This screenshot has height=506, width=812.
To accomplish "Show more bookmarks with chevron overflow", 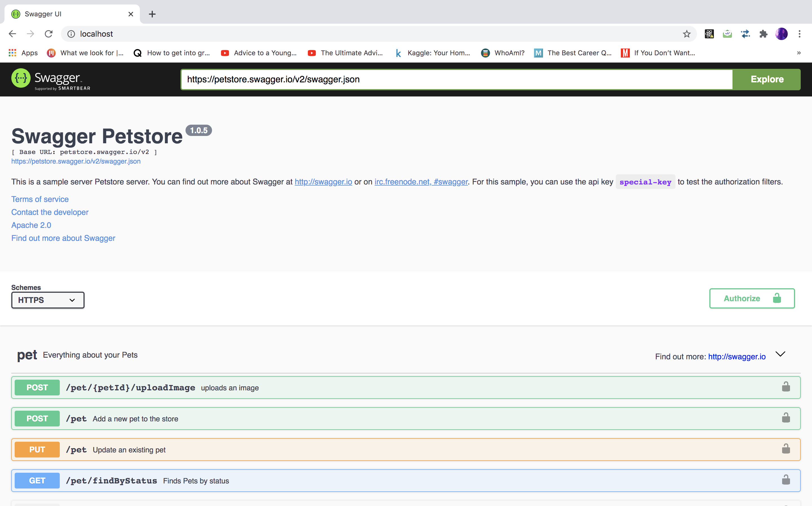I will (x=799, y=53).
